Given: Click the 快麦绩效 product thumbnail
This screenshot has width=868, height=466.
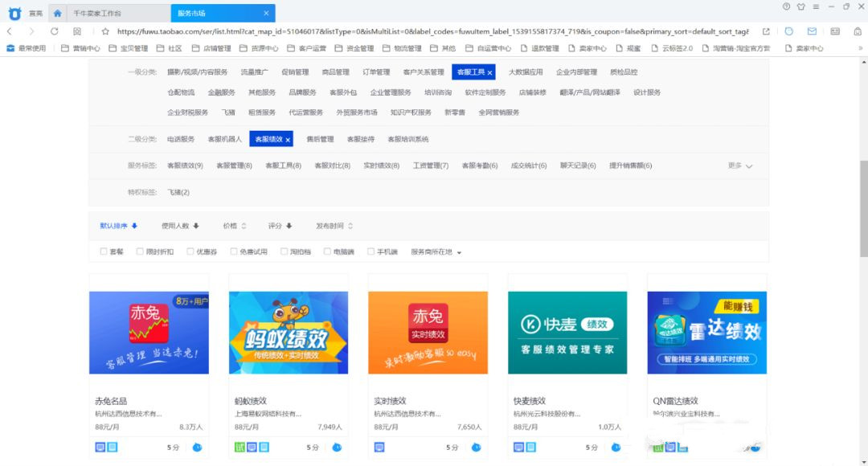Looking at the screenshot, I should (567, 332).
